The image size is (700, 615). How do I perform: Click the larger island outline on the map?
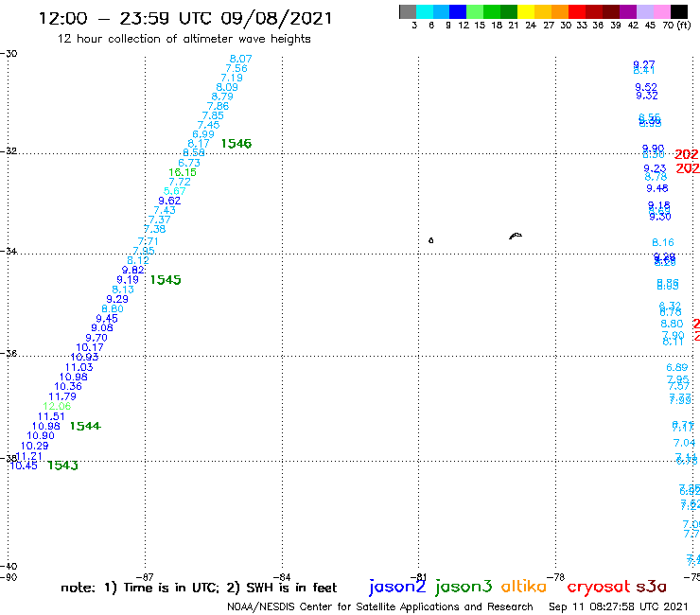516,236
